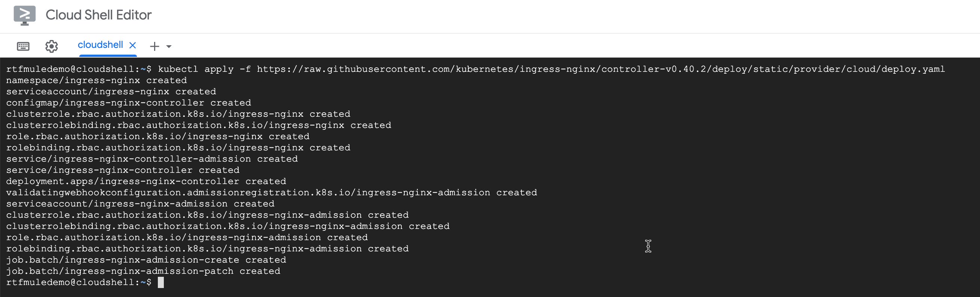Click the configmap/ingress-nginx-controller created line
Viewport: 980px width, 297px height.
point(129,103)
